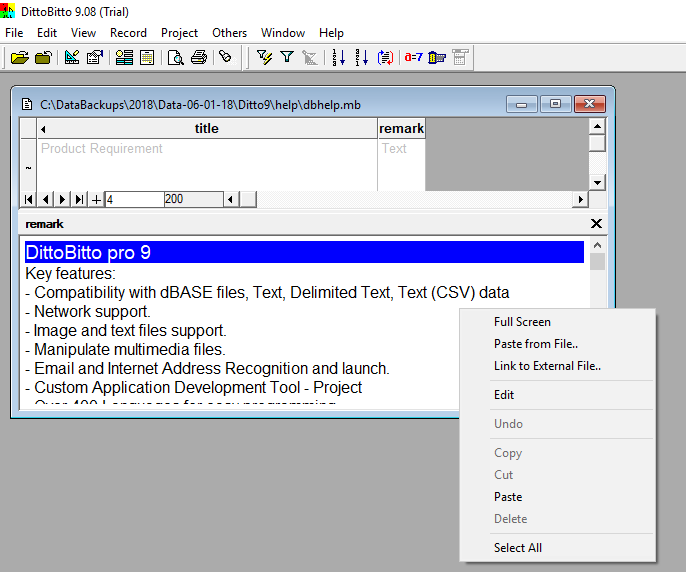Click the remark text scroll up chevron
Screen dimensions: 686x572
pyautogui.click(x=597, y=245)
